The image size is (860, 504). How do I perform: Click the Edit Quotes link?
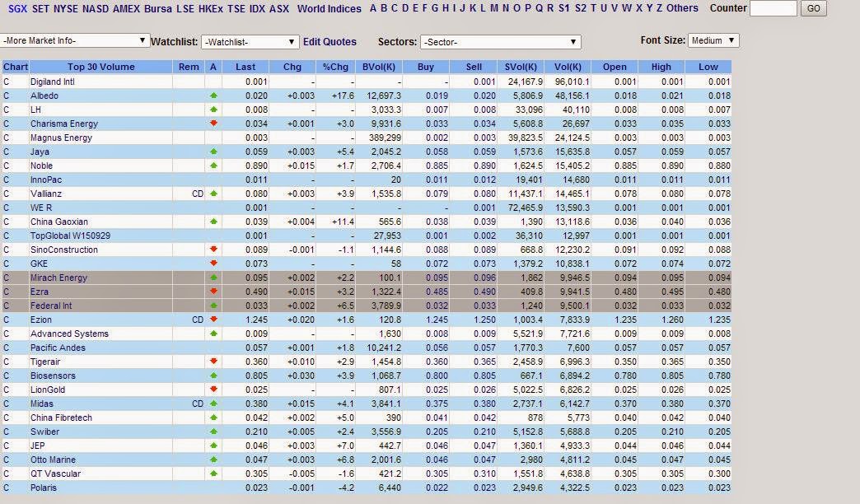click(x=330, y=42)
